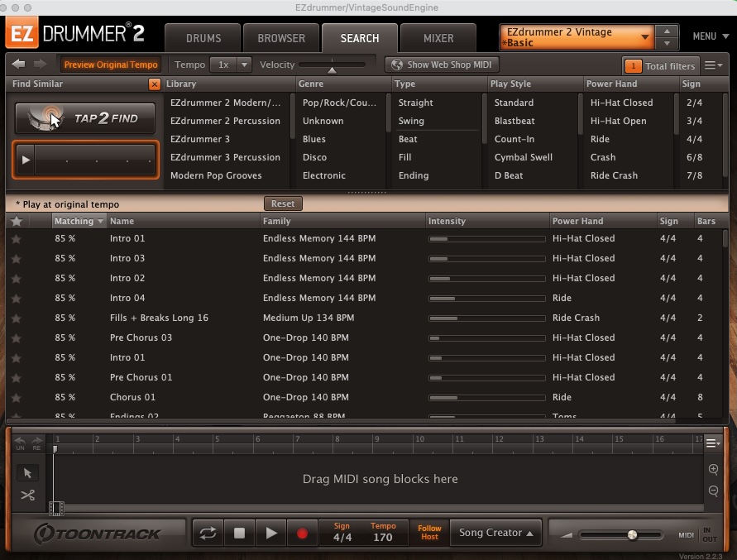This screenshot has width=737, height=560.
Task: Open the EZdrummer 2 Vintage preset dropdown
Action: [577, 37]
